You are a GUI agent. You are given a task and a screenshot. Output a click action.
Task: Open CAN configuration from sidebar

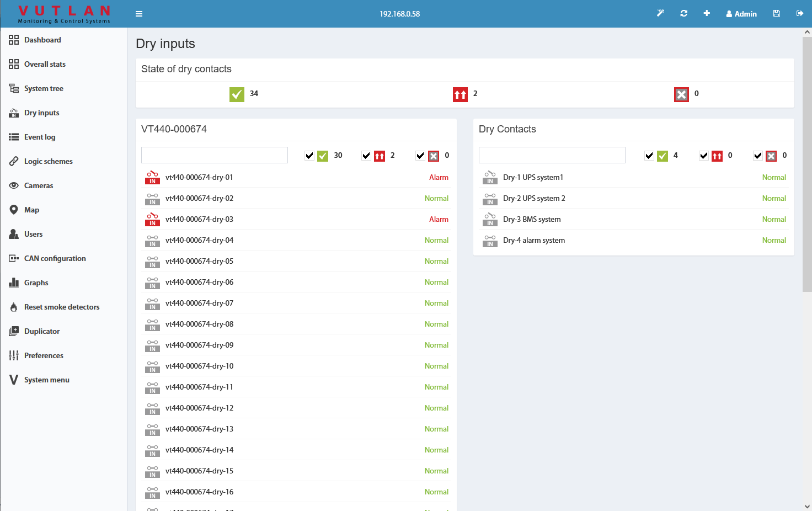click(55, 258)
